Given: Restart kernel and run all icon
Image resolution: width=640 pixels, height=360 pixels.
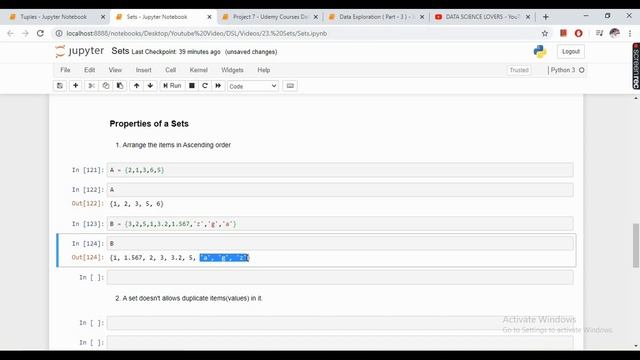Looking at the screenshot, I should (x=218, y=86).
